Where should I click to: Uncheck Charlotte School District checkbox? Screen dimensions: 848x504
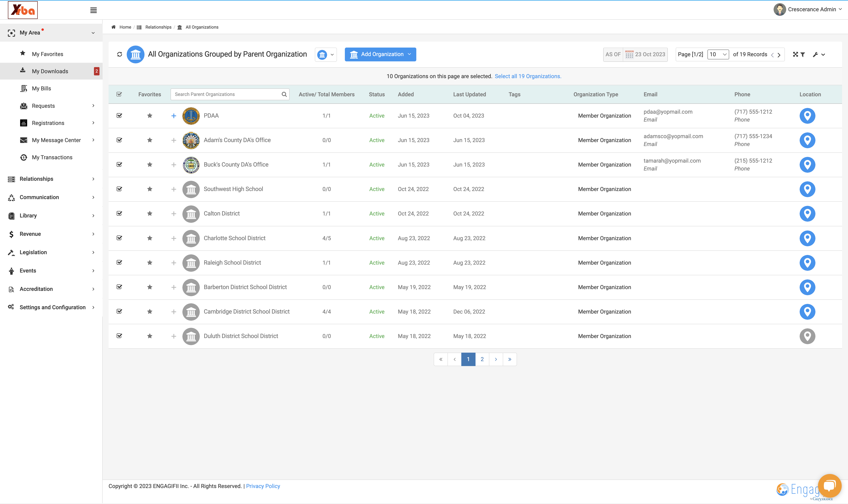point(119,238)
